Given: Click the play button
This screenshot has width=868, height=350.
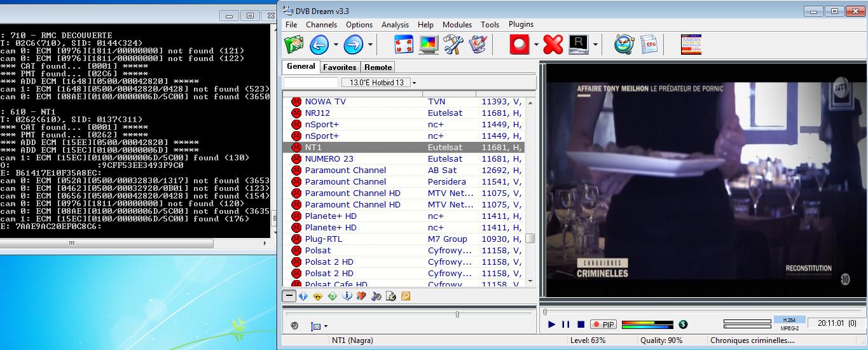Looking at the screenshot, I should click(551, 325).
